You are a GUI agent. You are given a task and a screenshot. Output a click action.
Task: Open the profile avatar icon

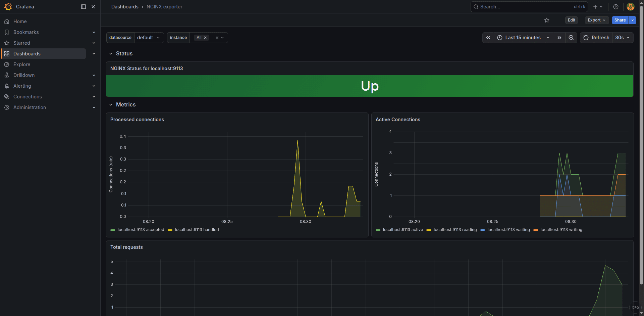click(631, 7)
